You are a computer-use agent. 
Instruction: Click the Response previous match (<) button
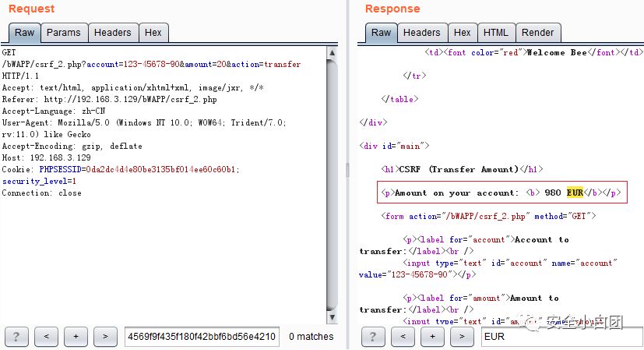tap(403, 337)
